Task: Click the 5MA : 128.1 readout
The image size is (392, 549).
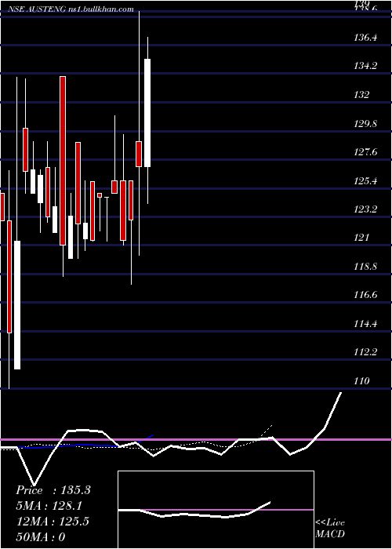Action: coord(49,506)
